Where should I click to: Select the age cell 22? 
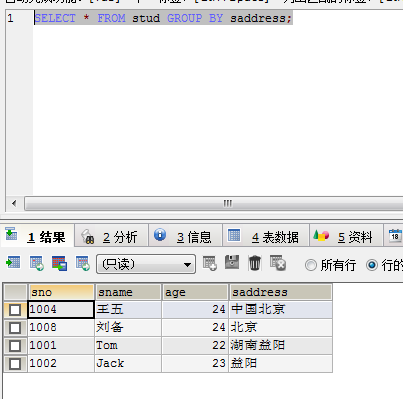pos(195,346)
